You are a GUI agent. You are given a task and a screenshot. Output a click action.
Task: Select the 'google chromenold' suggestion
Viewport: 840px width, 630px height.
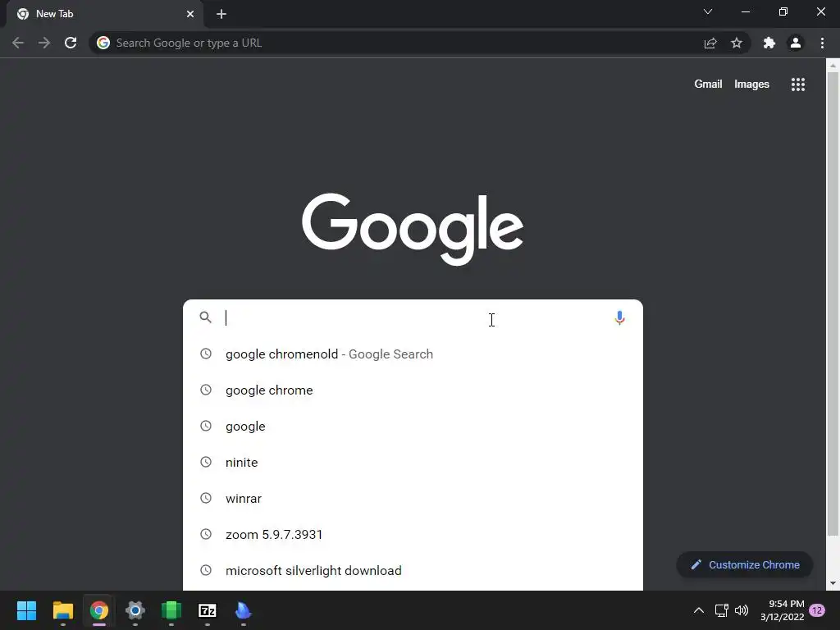[413, 354]
